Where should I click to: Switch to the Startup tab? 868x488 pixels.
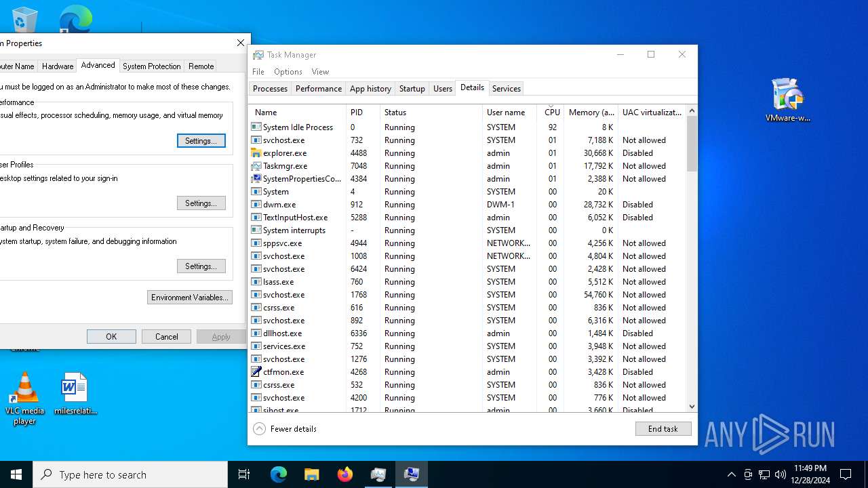[x=412, y=89]
